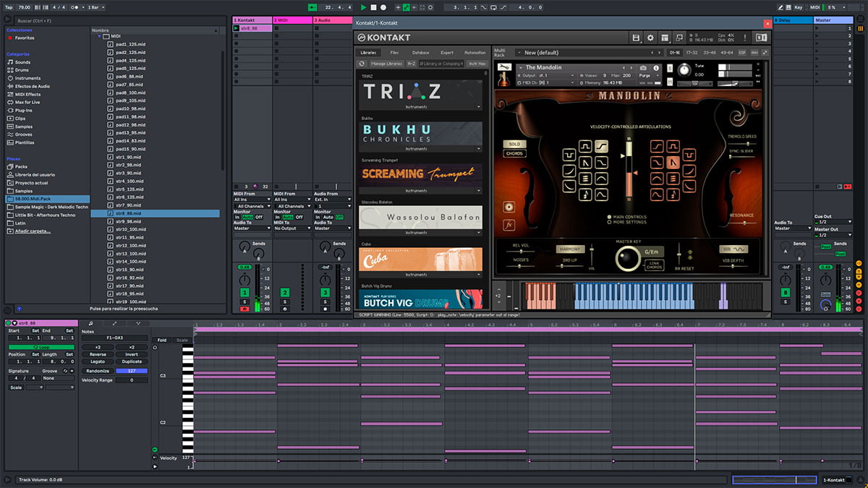Open the Scale root note dropdown
868x488 pixels.
point(35,388)
